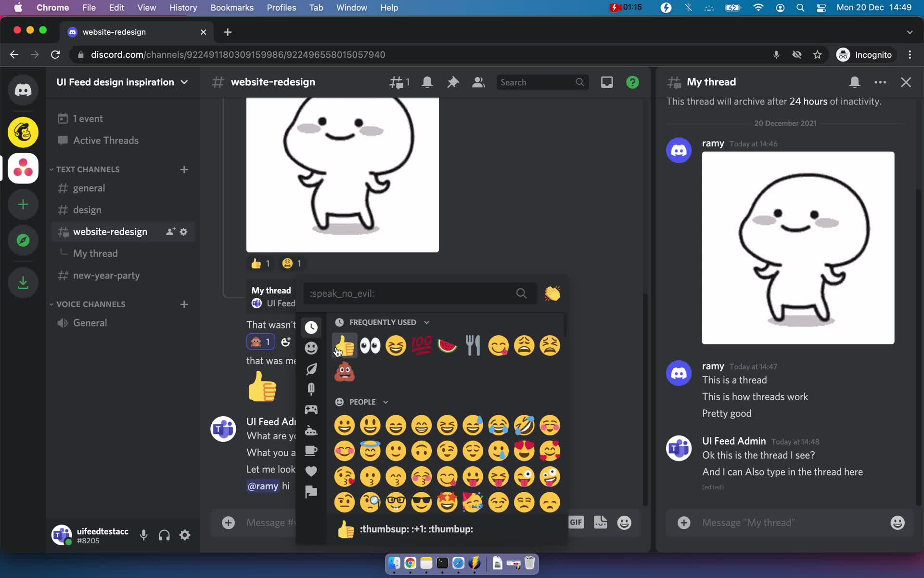The height and width of the screenshot is (578, 924).
Task: Select the Objects emoji category
Action: (x=311, y=451)
